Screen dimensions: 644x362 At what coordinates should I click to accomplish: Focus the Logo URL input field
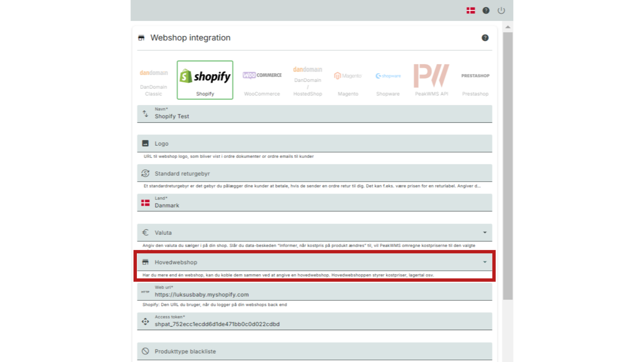(315, 143)
